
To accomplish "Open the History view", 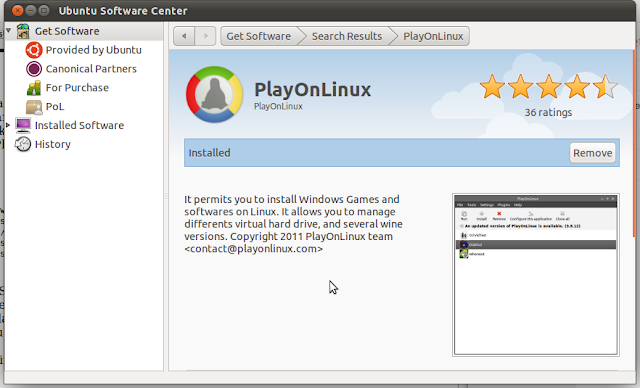I will (x=53, y=144).
